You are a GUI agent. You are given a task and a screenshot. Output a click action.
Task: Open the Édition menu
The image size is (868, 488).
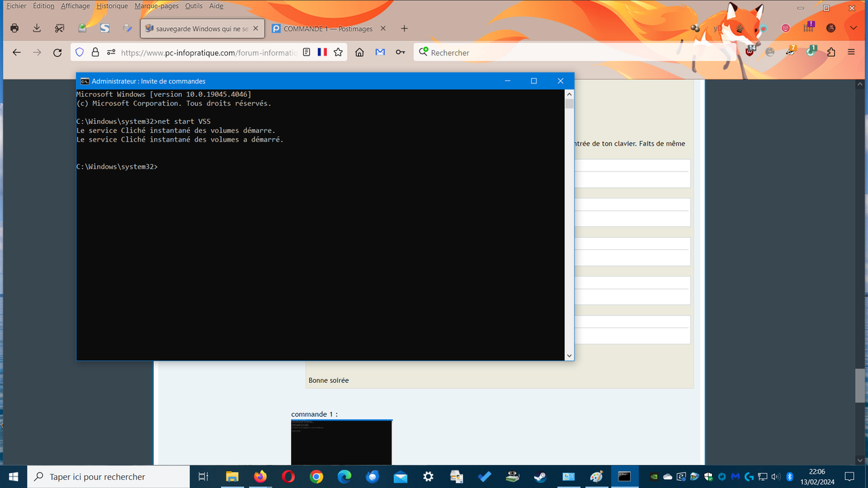43,5
